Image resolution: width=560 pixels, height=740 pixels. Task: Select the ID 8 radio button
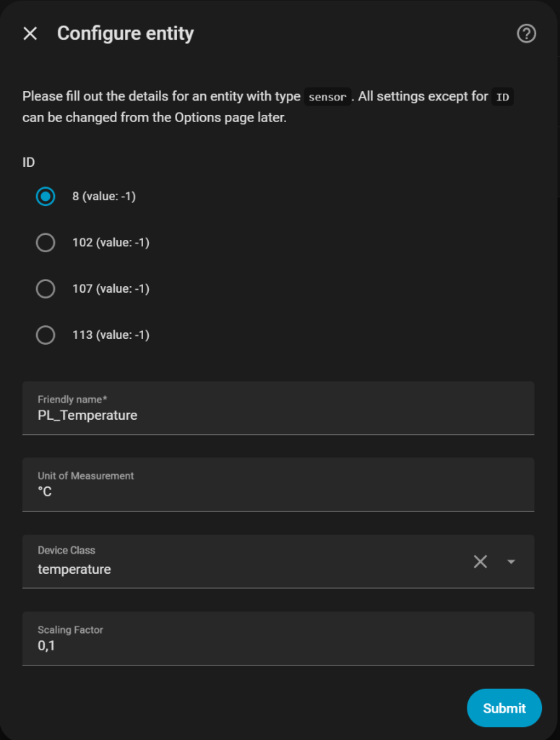[x=46, y=197]
